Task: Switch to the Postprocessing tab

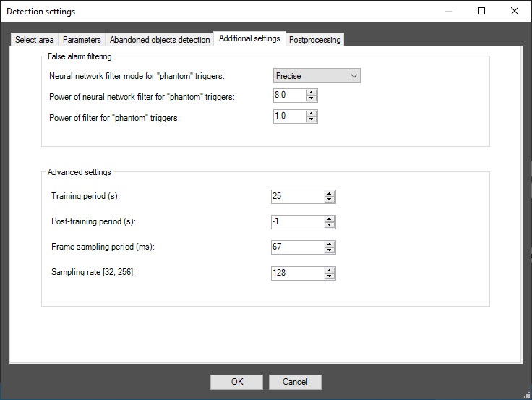Action: click(314, 40)
